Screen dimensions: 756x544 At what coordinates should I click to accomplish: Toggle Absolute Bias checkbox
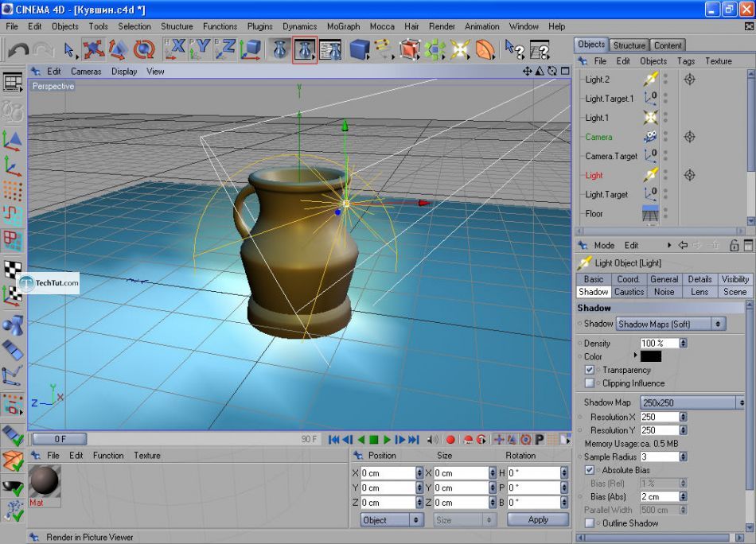(x=589, y=470)
